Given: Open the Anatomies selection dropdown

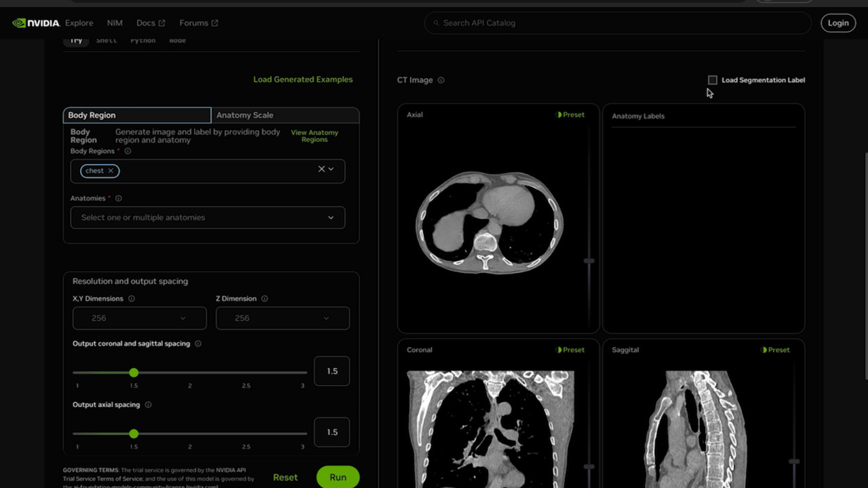Looking at the screenshot, I should [x=208, y=217].
